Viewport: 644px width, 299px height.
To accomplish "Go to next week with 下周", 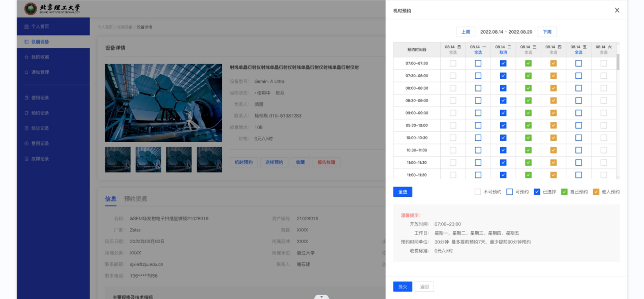I will click(x=547, y=32).
